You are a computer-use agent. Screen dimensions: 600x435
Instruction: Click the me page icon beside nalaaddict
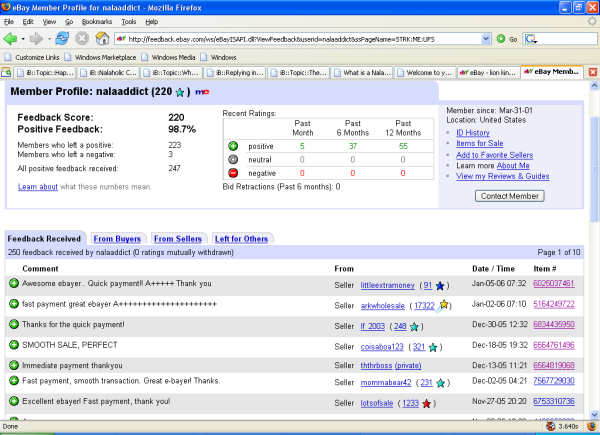coord(202,92)
